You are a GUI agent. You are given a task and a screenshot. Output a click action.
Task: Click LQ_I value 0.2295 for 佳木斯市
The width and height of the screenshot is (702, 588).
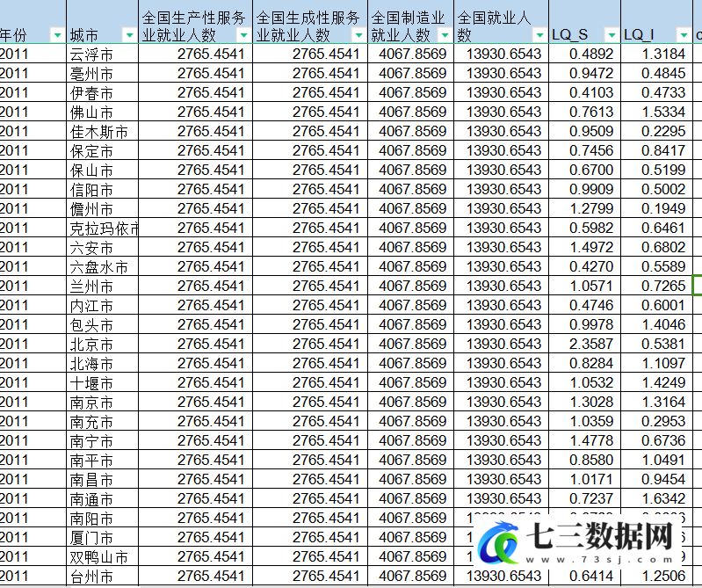coord(663,131)
